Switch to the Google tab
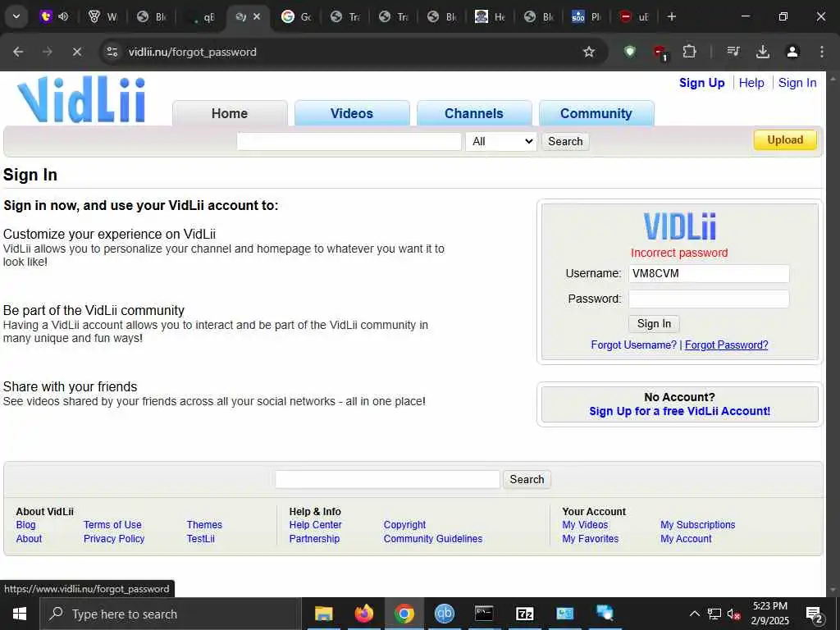 (296, 16)
